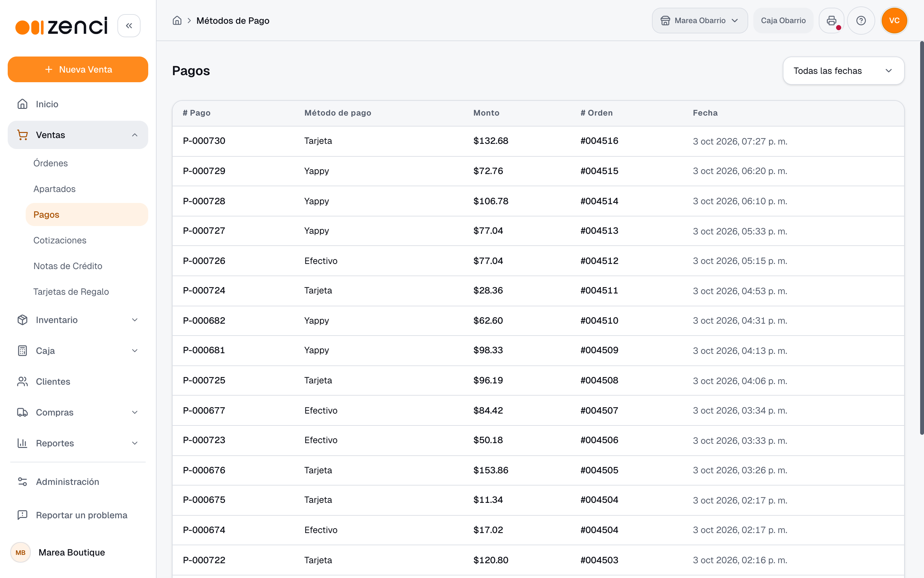This screenshot has width=924, height=578.
Task: Click the Clientes people icon
Action: (x=22, y=381)
